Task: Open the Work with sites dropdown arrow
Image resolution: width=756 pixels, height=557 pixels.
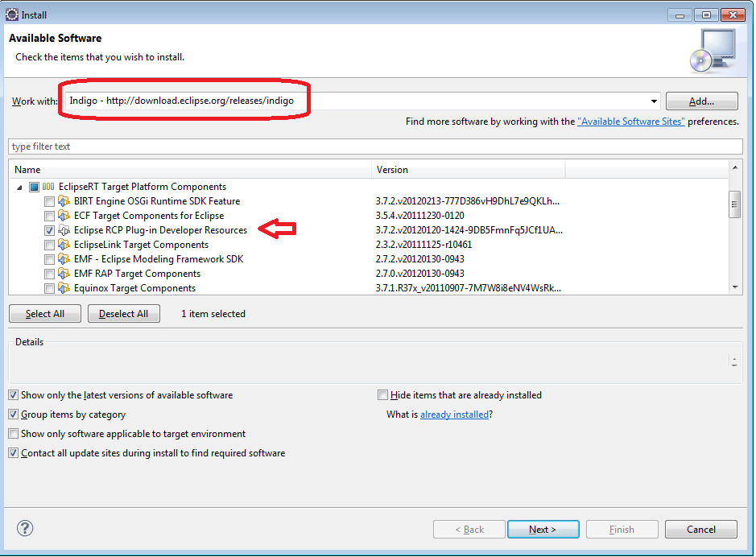Action: [654, 101]
